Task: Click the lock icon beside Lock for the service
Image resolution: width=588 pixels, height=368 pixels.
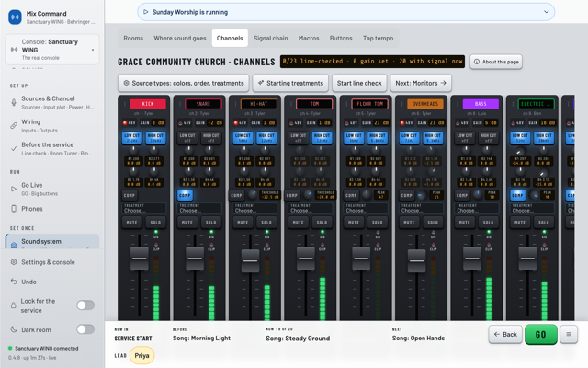Action: (x=13, y=305)
